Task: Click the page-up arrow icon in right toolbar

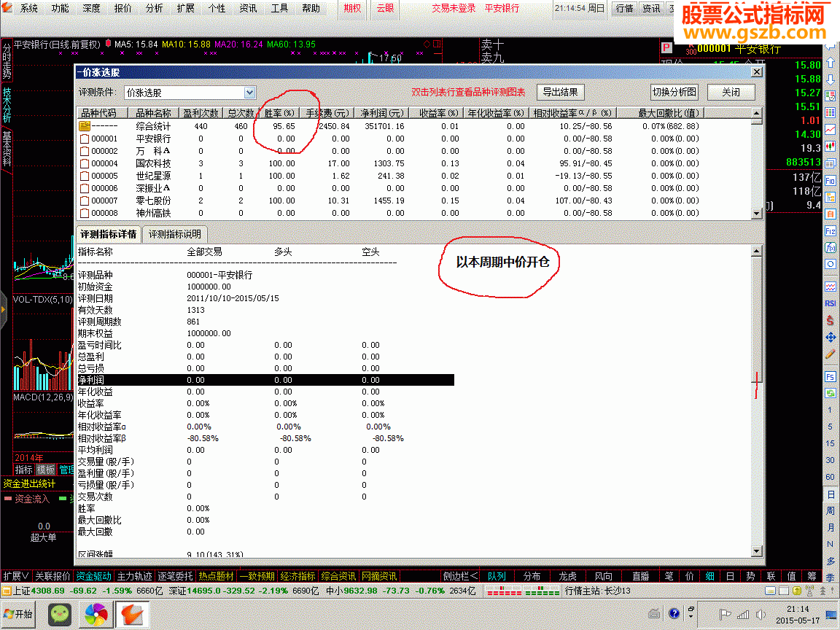Action: [x=831, y=63]
